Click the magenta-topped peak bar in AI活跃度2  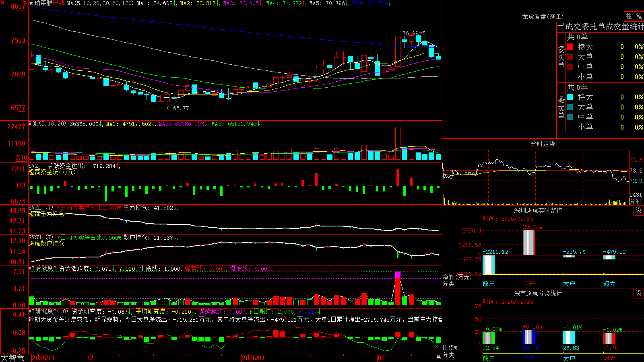pos(398,288)
